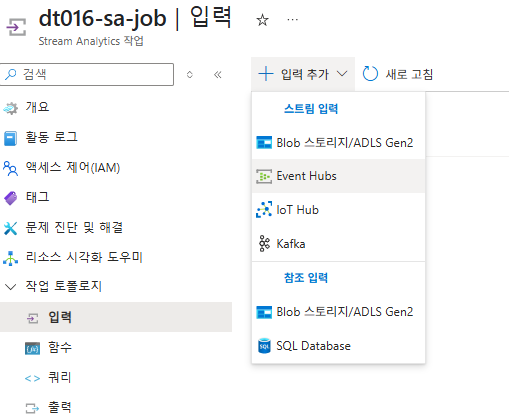Click the 활동 로그 book icon
Viewport: 509px width, 419px height.
click(x=10, y=138)
